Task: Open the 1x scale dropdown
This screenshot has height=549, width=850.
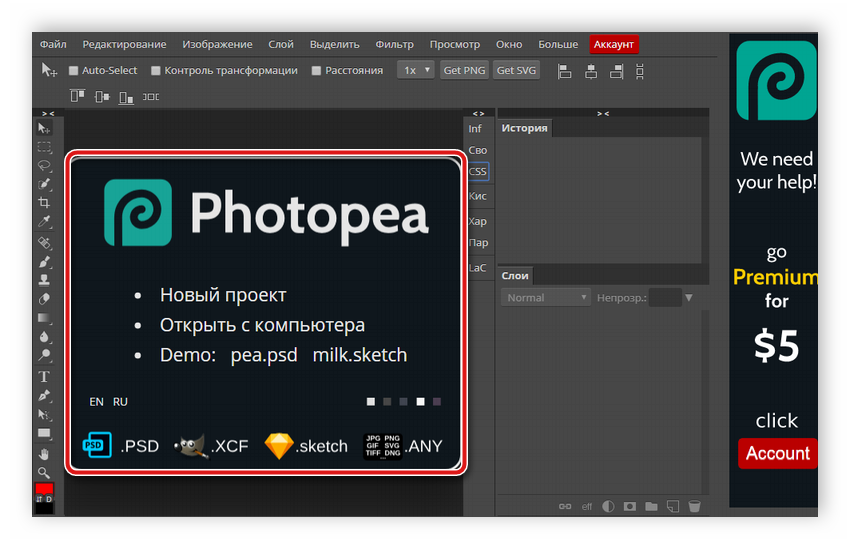Action: click(416, 70)
